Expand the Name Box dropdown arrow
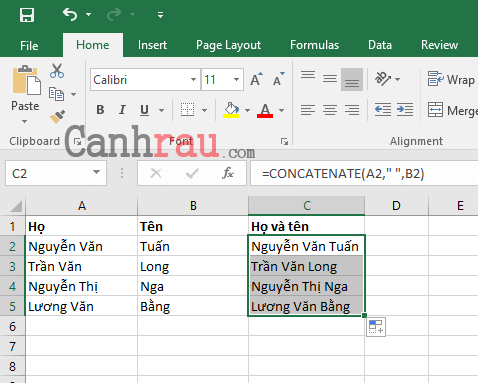This screenshot has height=383, width=478. point(97,173)
